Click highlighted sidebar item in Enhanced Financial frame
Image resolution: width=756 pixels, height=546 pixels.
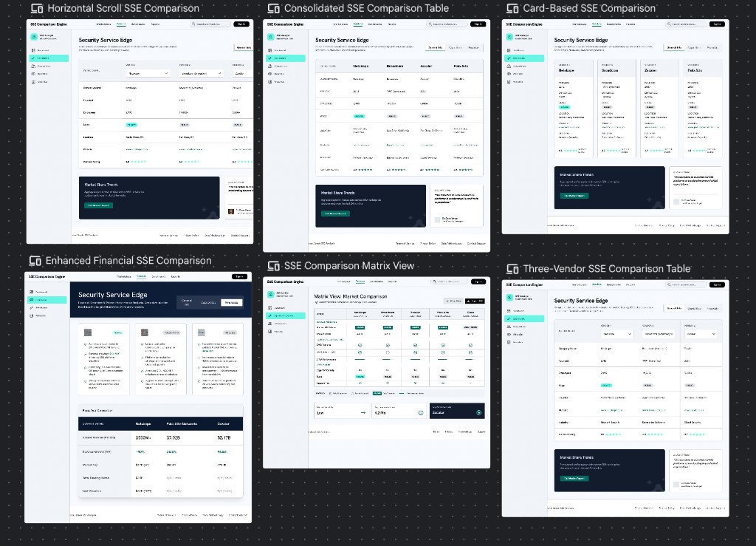click(47, 299)
